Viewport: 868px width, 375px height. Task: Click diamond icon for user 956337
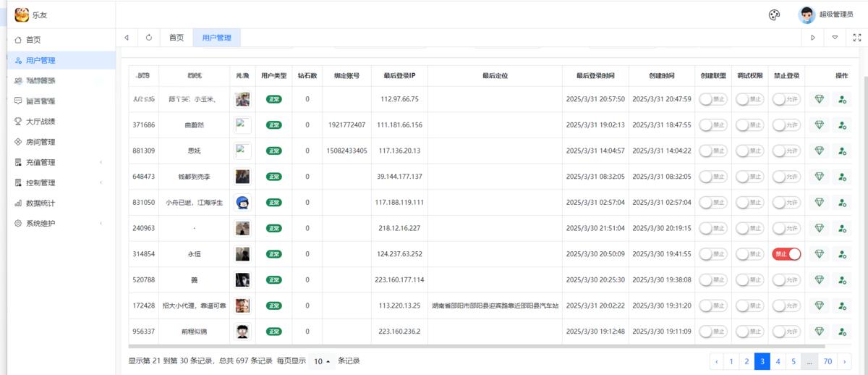tap(819, 332)
